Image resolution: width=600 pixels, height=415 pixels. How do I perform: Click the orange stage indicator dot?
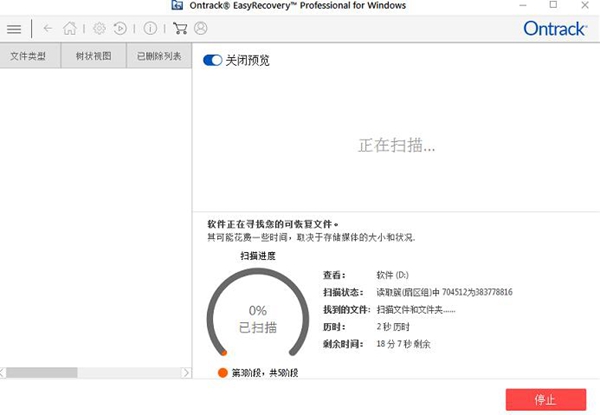tap(223, 373)
